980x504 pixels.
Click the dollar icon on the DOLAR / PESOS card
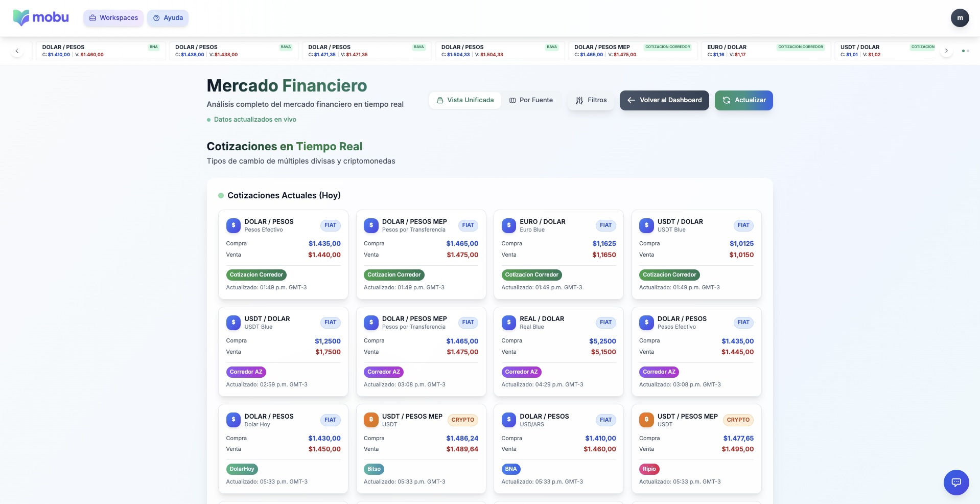pos(234,225)
